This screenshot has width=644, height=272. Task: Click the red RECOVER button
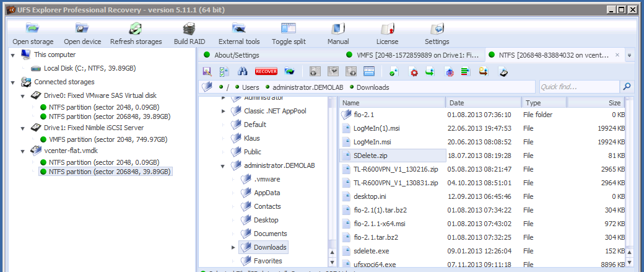click(x=266, y=71)
